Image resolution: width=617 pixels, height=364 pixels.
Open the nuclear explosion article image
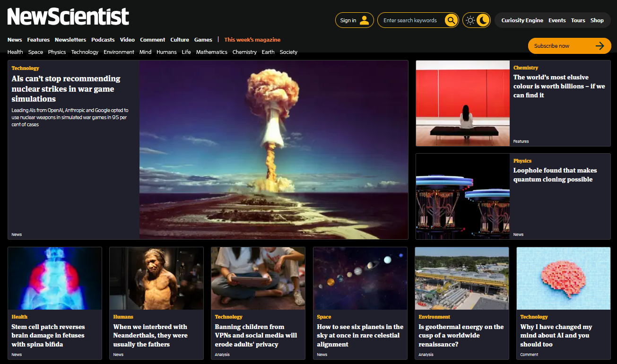pyautogui.click(x=274, y=149)
